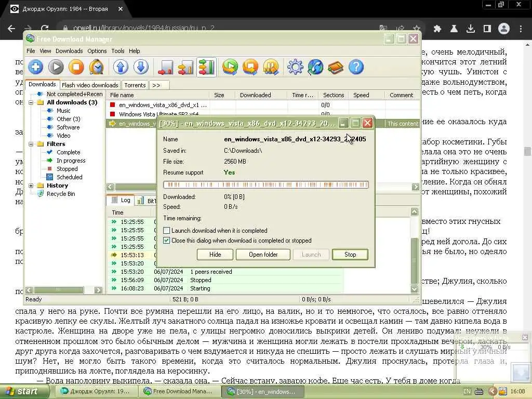Click the orange Stop all downloads icon
The width and height of the screenshot is (532, 399).
click(x=250, y=67)
